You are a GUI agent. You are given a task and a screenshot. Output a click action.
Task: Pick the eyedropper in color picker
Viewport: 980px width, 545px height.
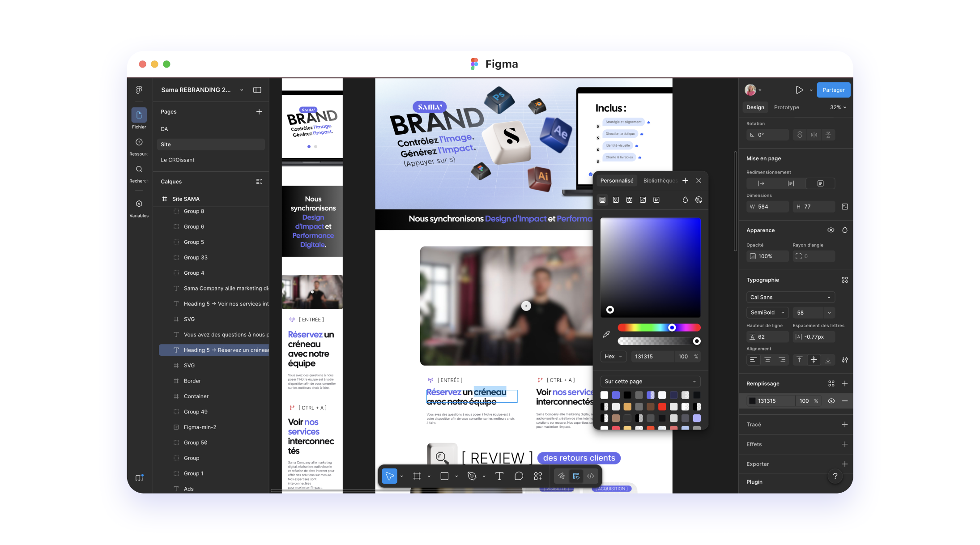(606, 334)
